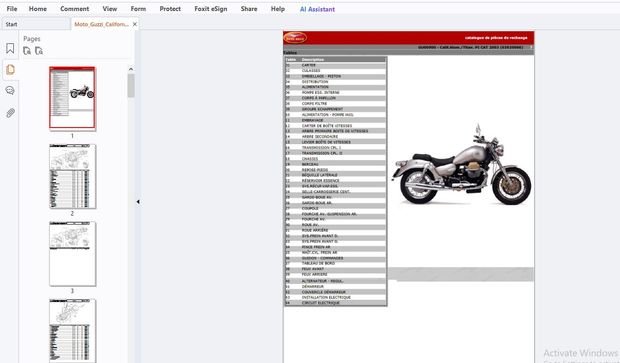Select the CIRCUIT ELECTRIQUE entry
Viewport: 620px width, 363px height.
coord(335,303)
